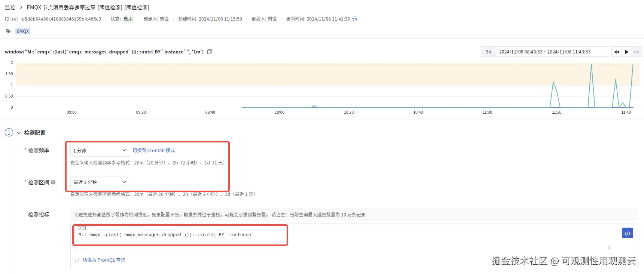Open the 检测区间 最近 1 分钟 dropdown
The image size is (644, 274).
tap(100, 182)
